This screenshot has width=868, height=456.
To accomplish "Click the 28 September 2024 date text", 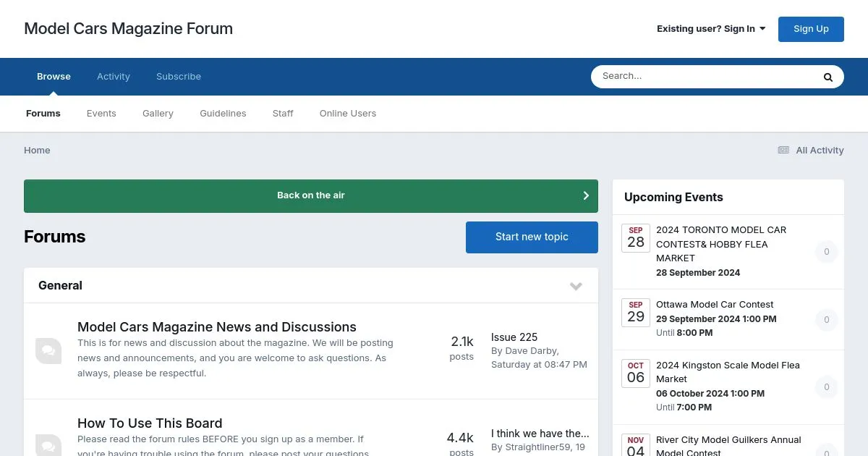I will click(698, 273).
